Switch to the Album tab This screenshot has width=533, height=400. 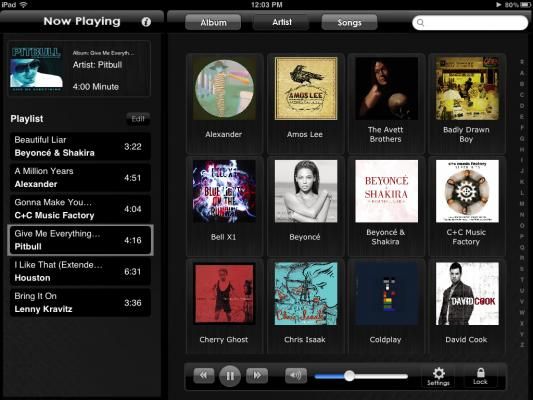point(213,22)
